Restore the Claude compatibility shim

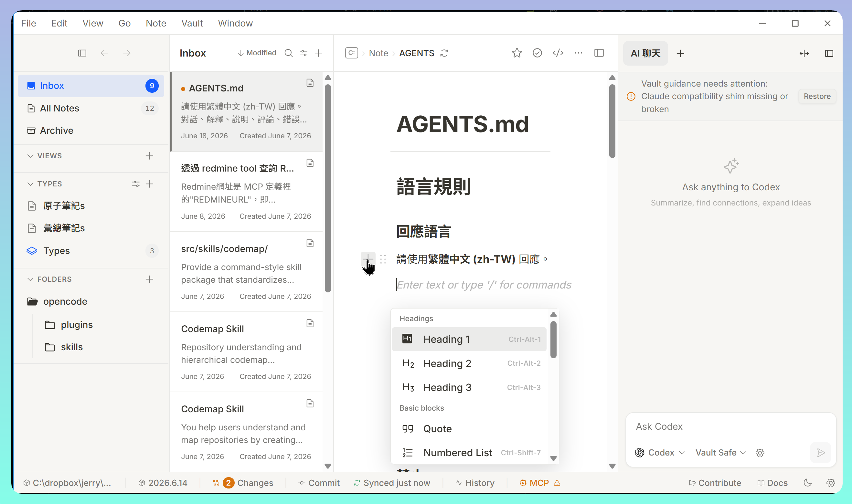tap(817, 97)
